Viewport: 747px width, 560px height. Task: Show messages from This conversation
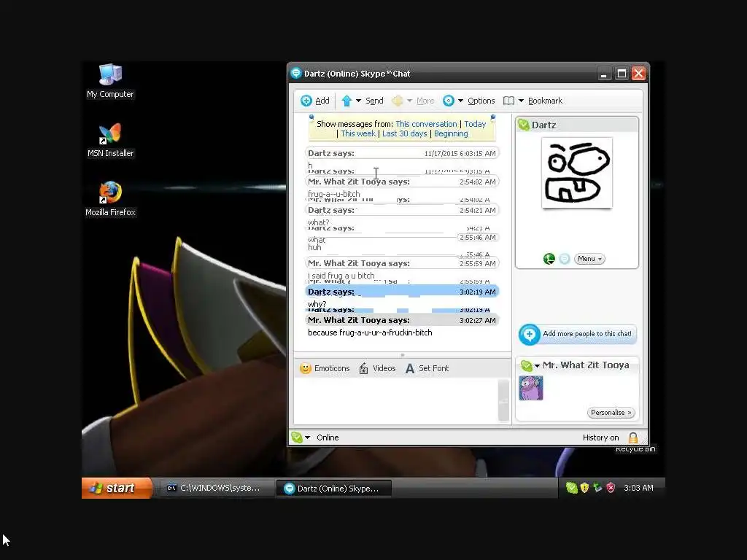pyautogui.click(x=426, y=124)
